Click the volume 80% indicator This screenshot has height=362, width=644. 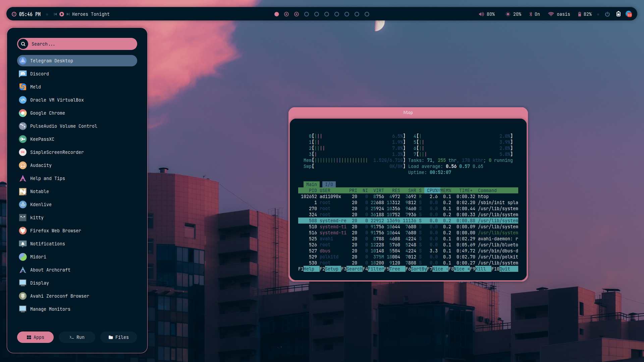(487, 14)
